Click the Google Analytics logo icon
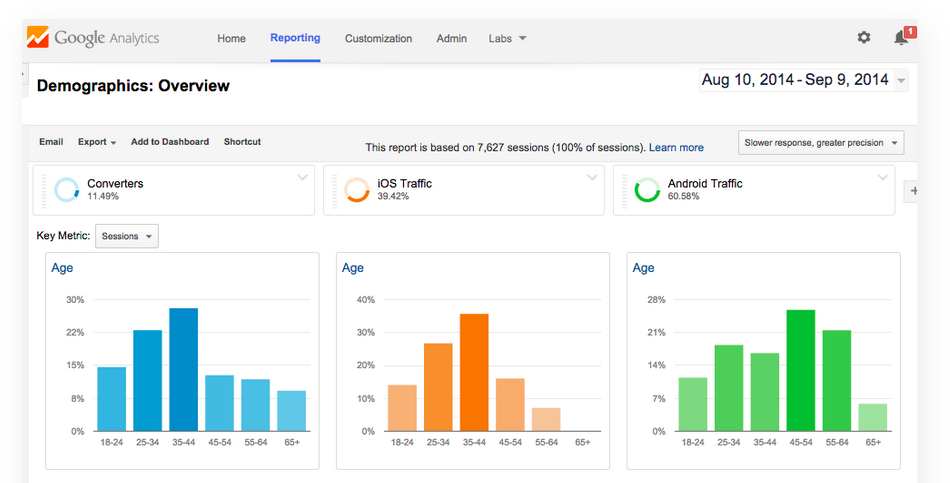This screenshot has height=483, width=950. 38,38
